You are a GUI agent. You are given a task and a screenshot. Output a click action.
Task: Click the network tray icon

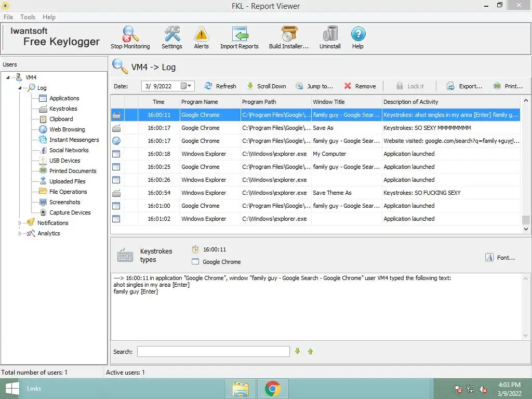[x=470, y=389]
